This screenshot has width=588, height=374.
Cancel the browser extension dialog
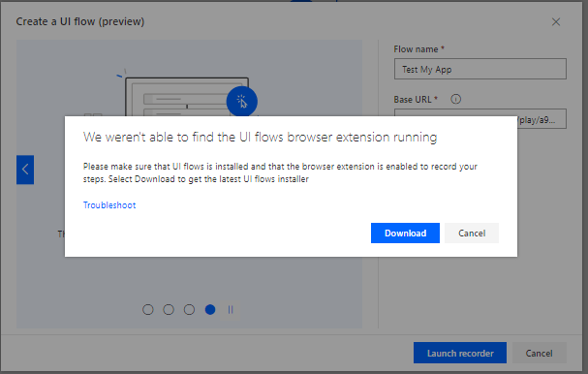[472, 233]
